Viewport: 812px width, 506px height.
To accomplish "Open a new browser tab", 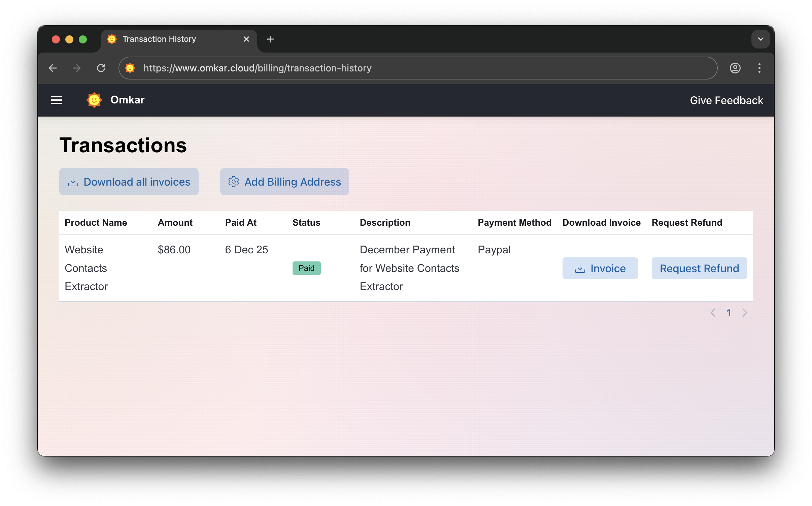I will pos(270,39).
